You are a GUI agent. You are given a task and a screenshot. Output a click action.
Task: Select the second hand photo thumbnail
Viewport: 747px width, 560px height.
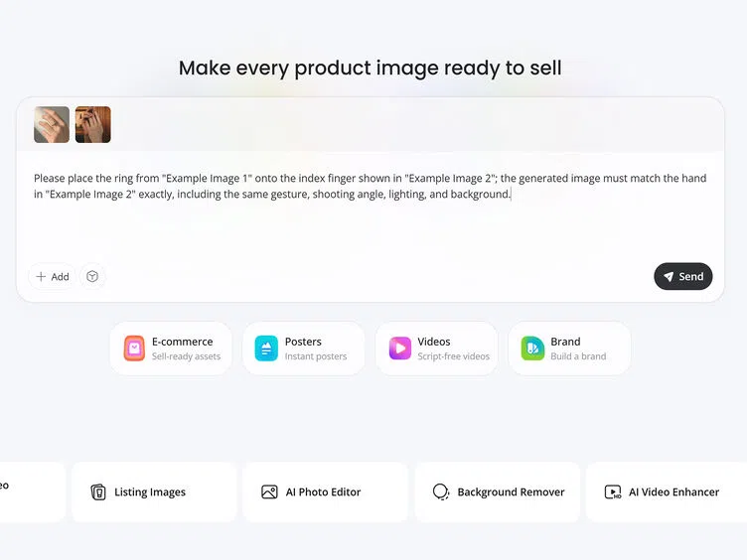93,125
